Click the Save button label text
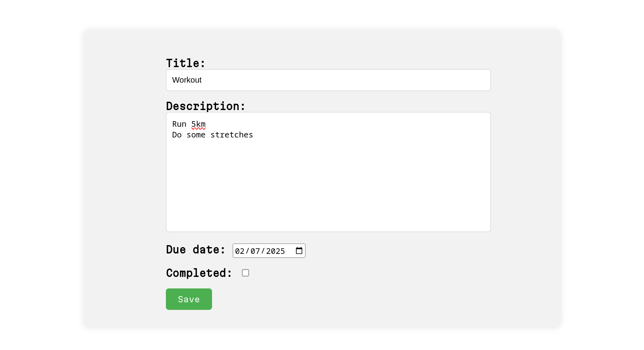Screen dimensions: 644x350 click(189, 299)
